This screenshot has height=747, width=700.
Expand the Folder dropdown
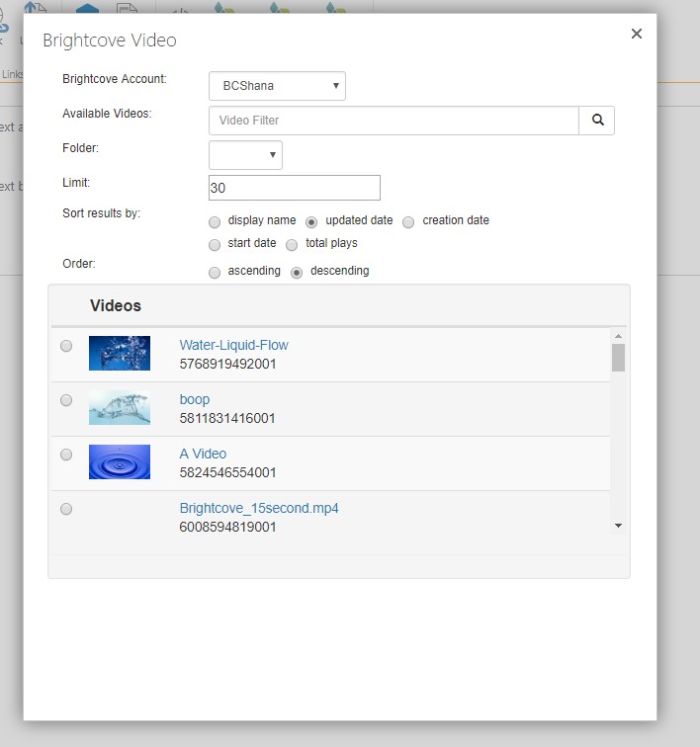245,155
